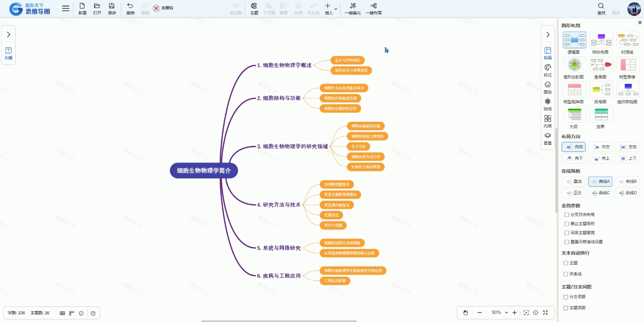
Task: Open the 插入 dropdown arrow
Action: (x=336, y=9)
